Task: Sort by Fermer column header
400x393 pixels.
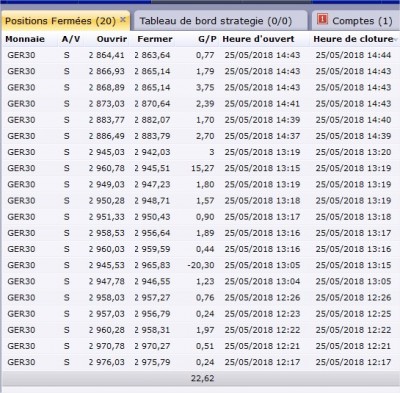Action: (155, 39)
